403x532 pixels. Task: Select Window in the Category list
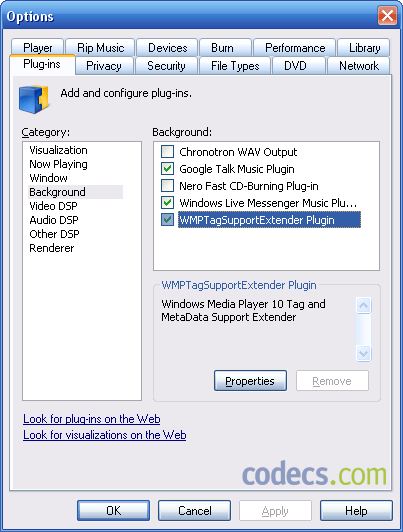point(48,178)
